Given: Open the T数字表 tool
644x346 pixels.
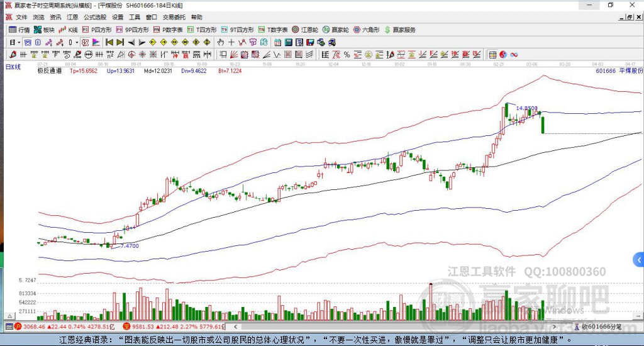Looking at the screenshot, I should (x=273, y=30).
